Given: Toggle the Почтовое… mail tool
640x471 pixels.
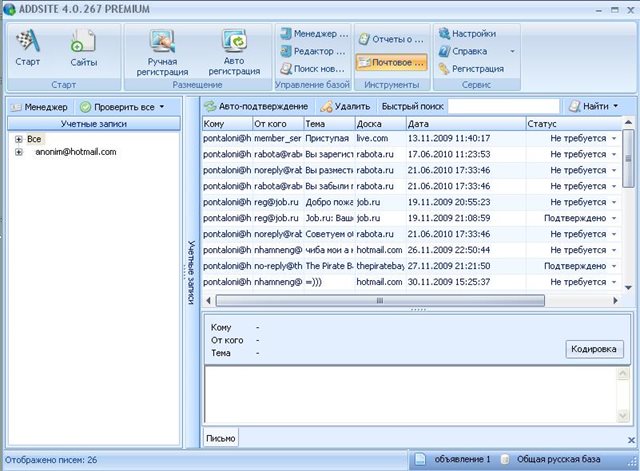Looking at the screenshot, I should 391,62.
